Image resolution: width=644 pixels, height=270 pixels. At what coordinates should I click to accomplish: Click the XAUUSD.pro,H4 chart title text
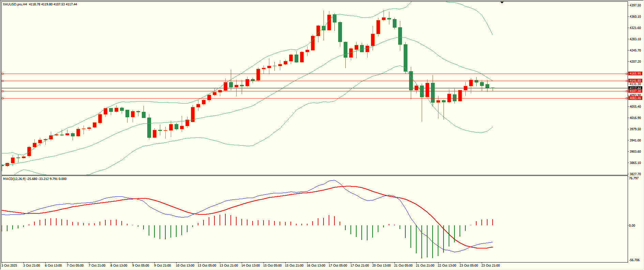[x=15, y=4]
